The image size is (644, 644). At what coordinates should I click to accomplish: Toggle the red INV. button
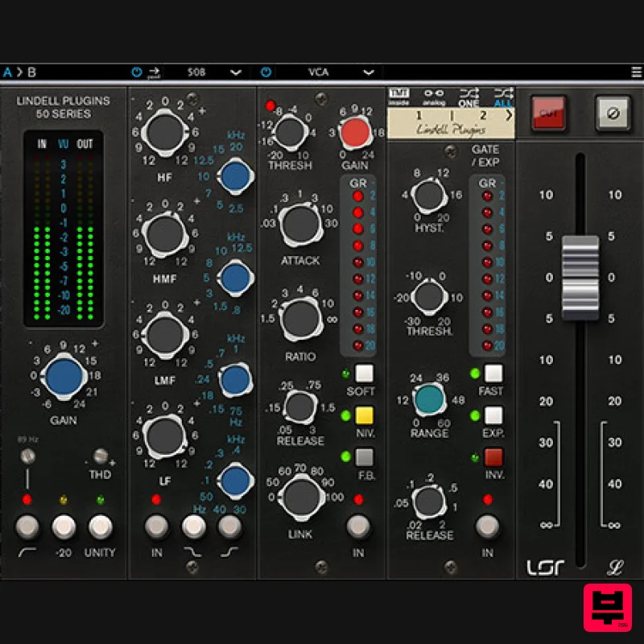click(x=493, y=457)
